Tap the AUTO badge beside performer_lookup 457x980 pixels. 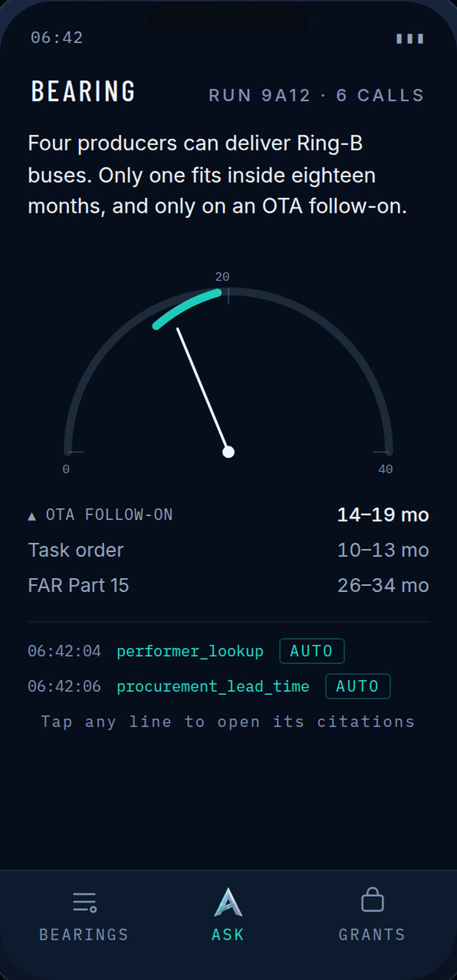click(312, 651)
